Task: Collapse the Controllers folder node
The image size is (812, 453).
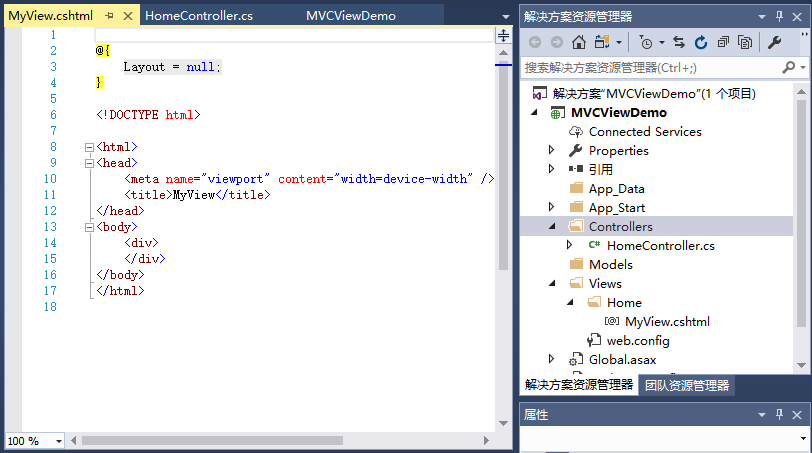Action: [x=551, y=227]
